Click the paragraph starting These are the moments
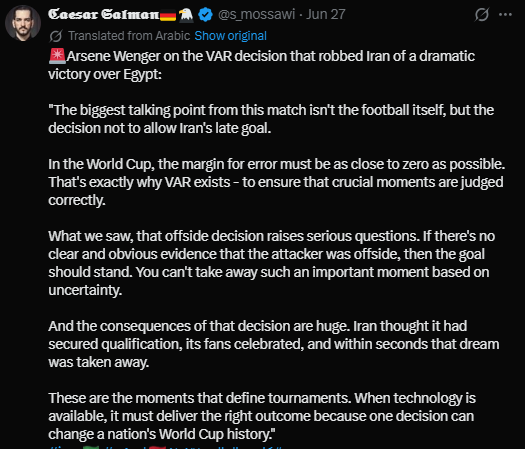Screen dimensions: 525x449 [262, 416]
